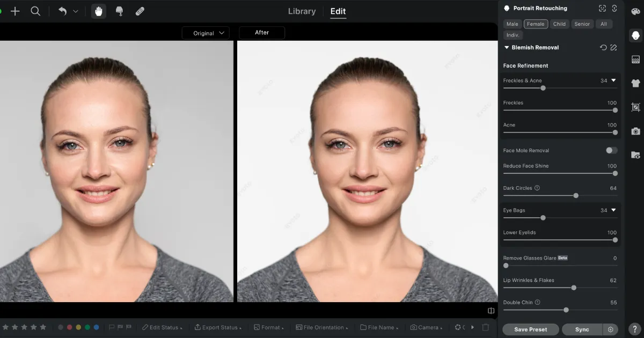Collapse the Freckles & Acne group arrow
This screenshot has height=338, width=644.
[614, 80]
